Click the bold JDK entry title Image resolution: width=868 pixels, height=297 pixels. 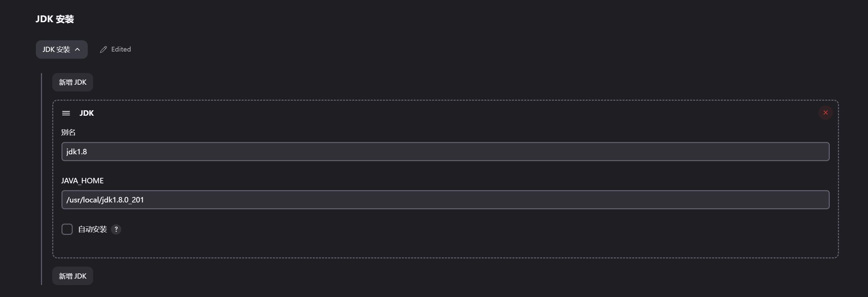87,113
